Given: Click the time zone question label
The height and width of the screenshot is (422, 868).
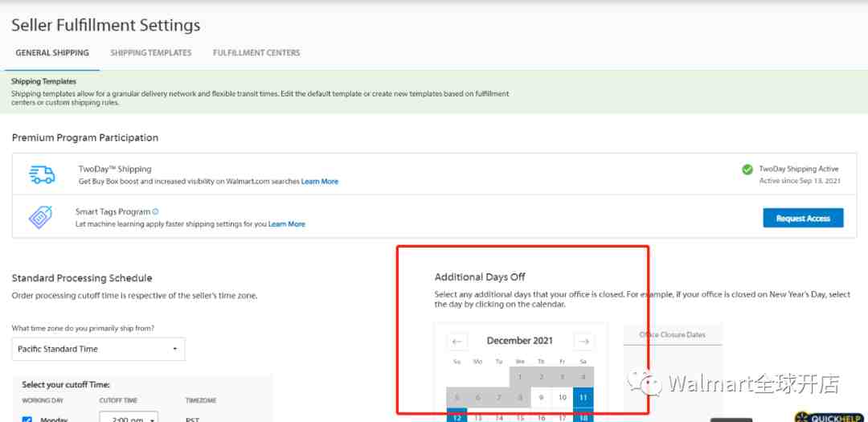Looking at the screenshot, I should (x=83, y=329).
